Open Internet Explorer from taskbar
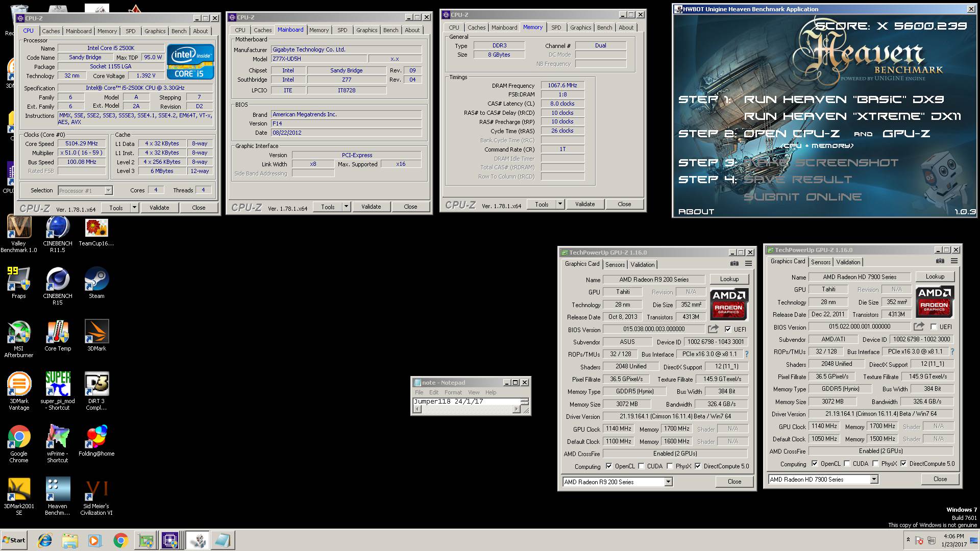 pos(45,540)
